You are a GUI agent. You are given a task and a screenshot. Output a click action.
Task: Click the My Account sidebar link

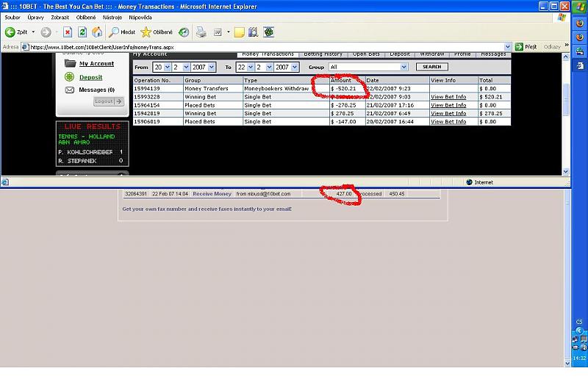pos(96,64)
